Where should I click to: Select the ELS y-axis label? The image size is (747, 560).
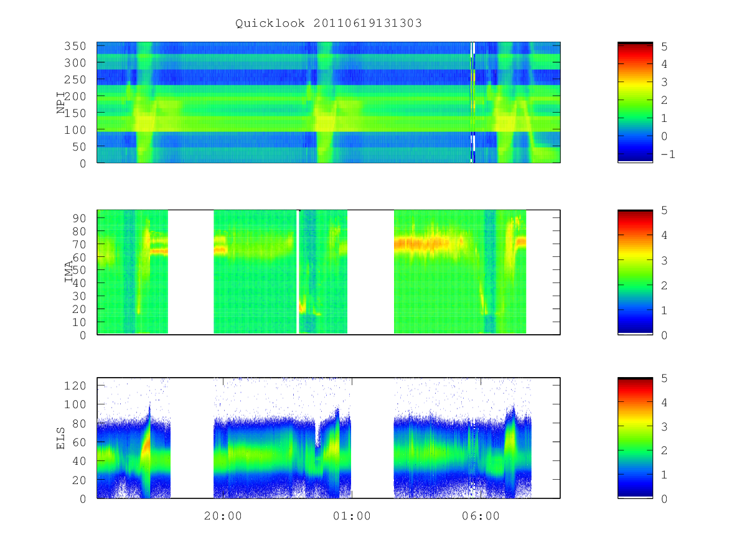point(61,438)
